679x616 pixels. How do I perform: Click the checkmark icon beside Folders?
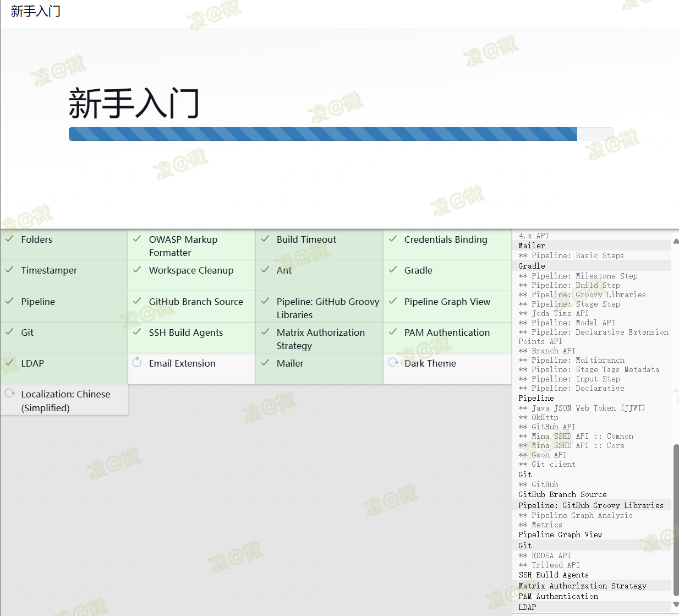pyautogui.click(x=9, y=239)
